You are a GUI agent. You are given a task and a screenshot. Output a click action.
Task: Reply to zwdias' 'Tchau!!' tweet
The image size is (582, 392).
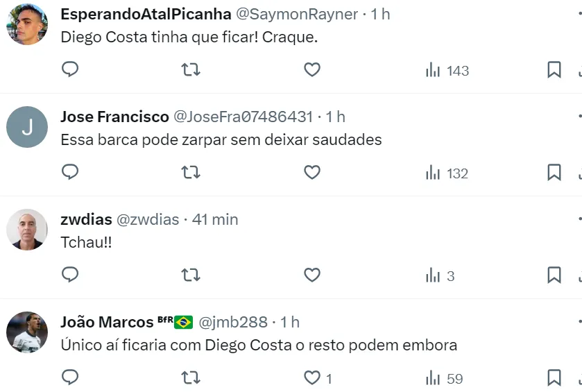70,275
